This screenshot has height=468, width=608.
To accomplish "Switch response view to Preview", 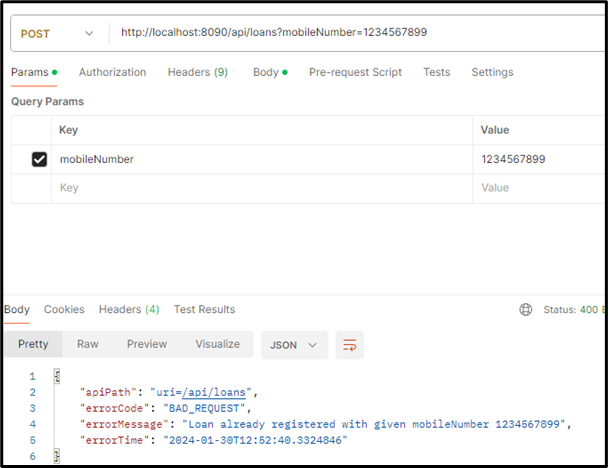I will click(x=147, y=344).
